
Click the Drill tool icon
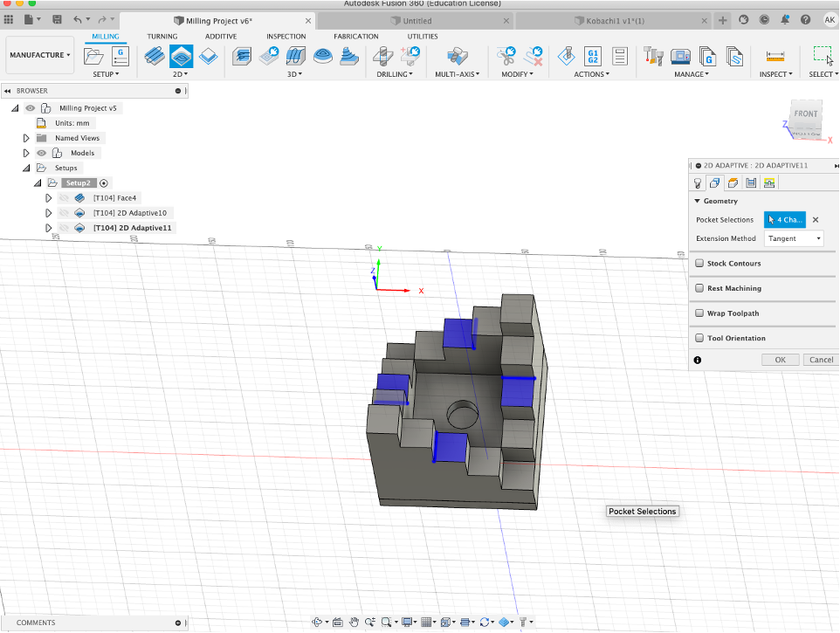tap(382, 57)
